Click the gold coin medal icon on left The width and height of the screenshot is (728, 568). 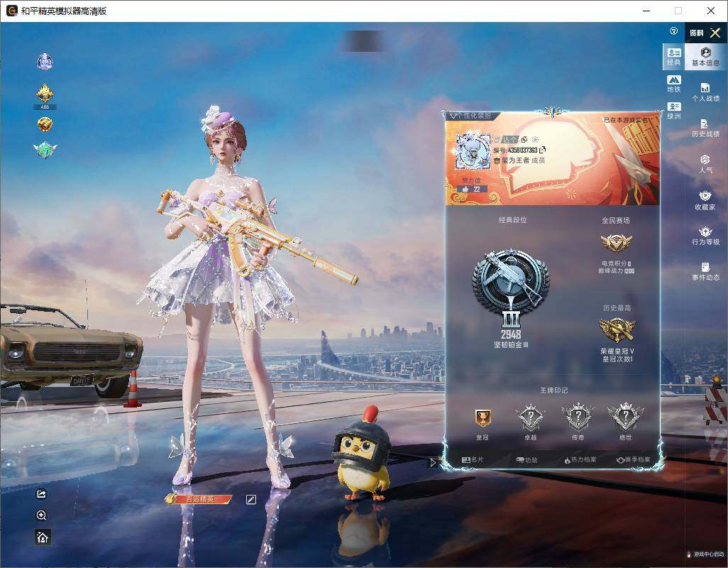pyautogui.click(x=45, y=124)
